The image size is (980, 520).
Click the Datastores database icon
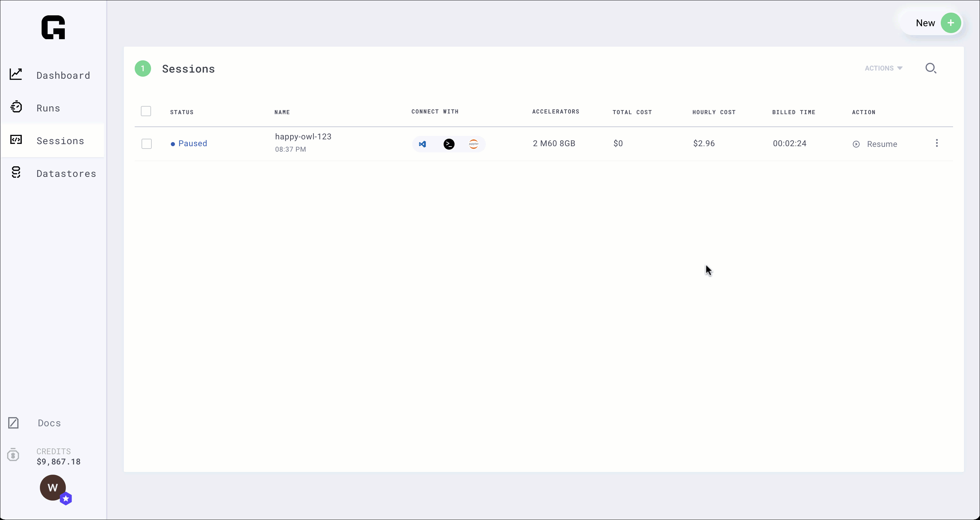pyautogui.click(x=16, y=172)
